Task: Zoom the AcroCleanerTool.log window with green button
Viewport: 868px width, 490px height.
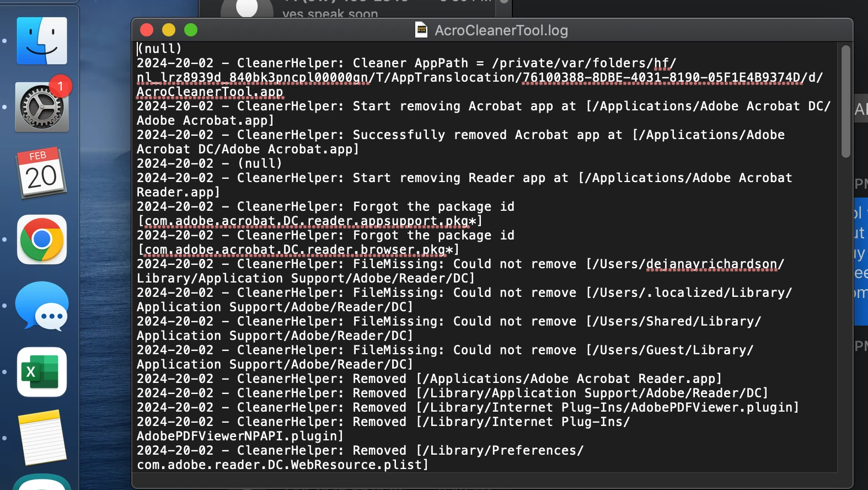Action: pyautogui.click(x=191, y=30)
